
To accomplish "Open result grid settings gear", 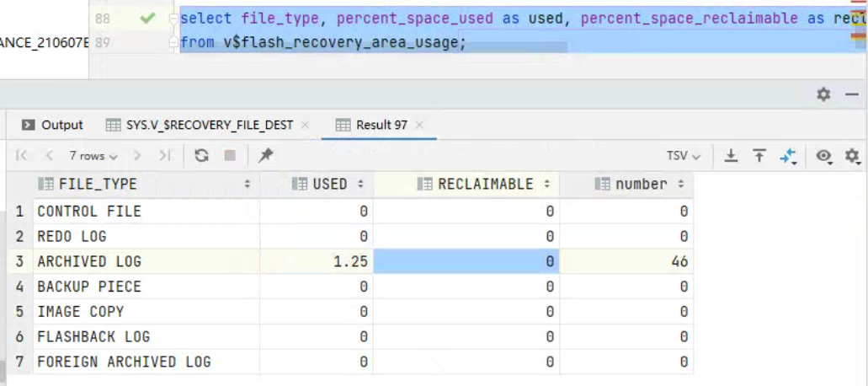I will [x=852, y=156].
